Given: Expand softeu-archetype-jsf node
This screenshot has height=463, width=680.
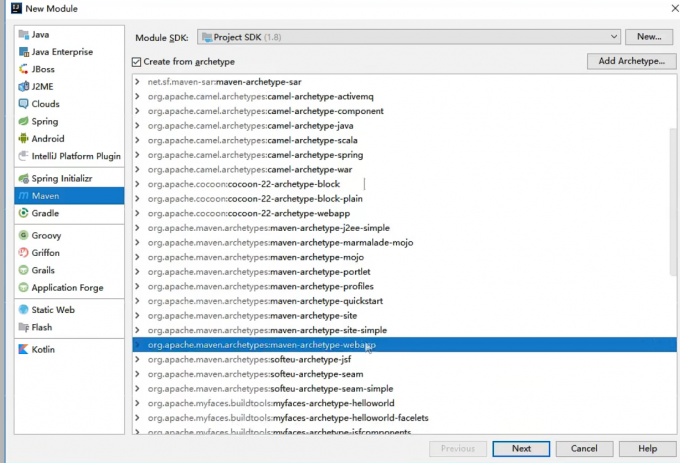Looking at the screenshot, I should [137, 359].
